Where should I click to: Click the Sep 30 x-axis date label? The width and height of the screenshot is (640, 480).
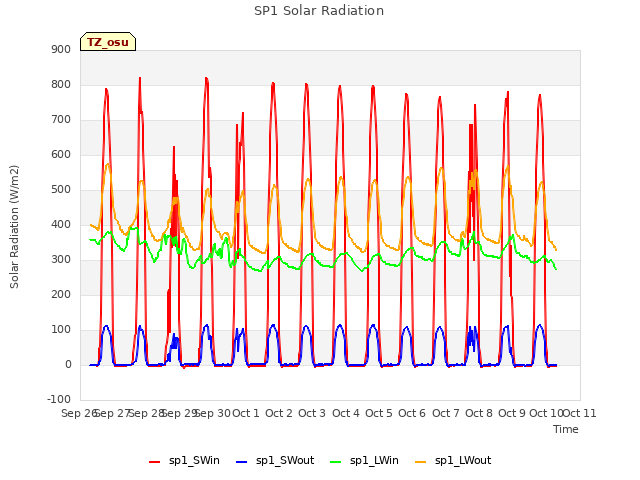tap(213, 413)
